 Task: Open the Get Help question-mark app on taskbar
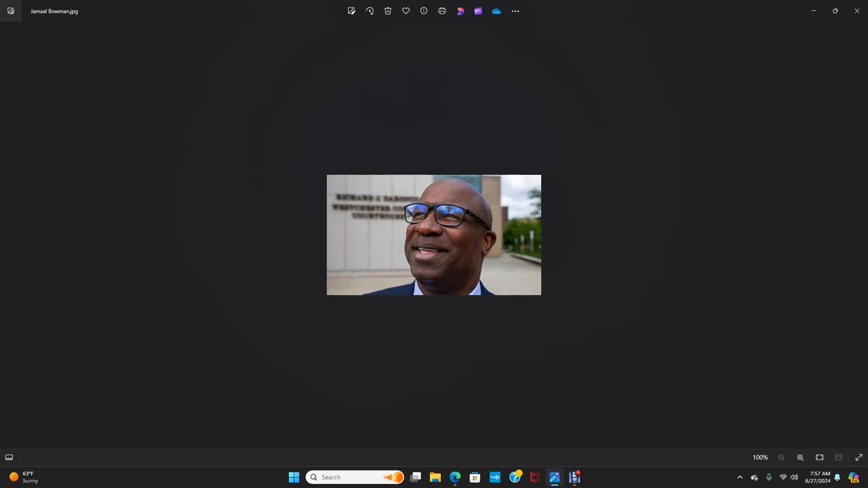pos(515,476)
